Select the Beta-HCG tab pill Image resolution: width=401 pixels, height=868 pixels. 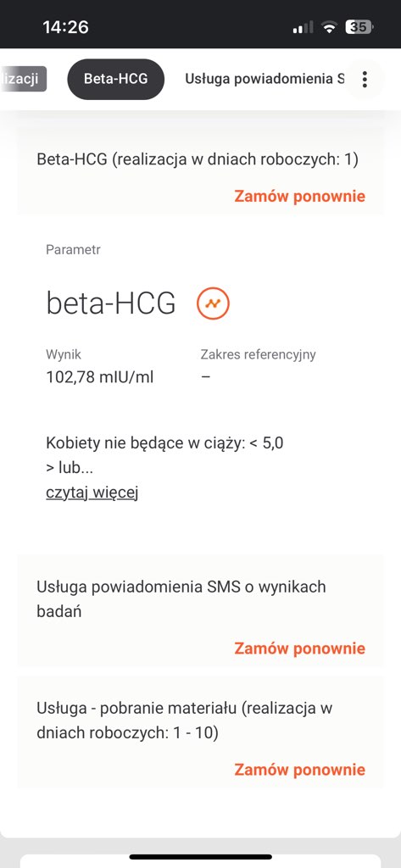point(116,79)
